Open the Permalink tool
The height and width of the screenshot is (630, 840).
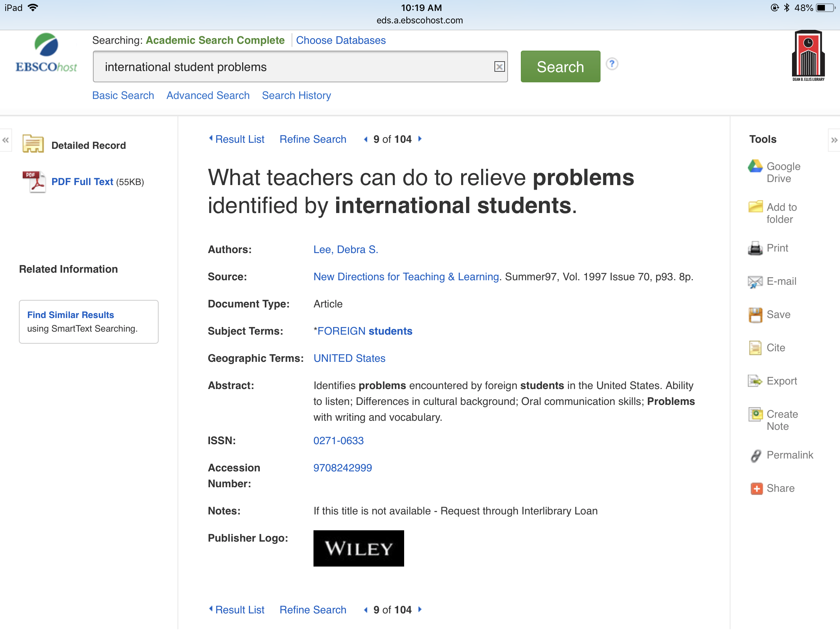pos(780,455)
